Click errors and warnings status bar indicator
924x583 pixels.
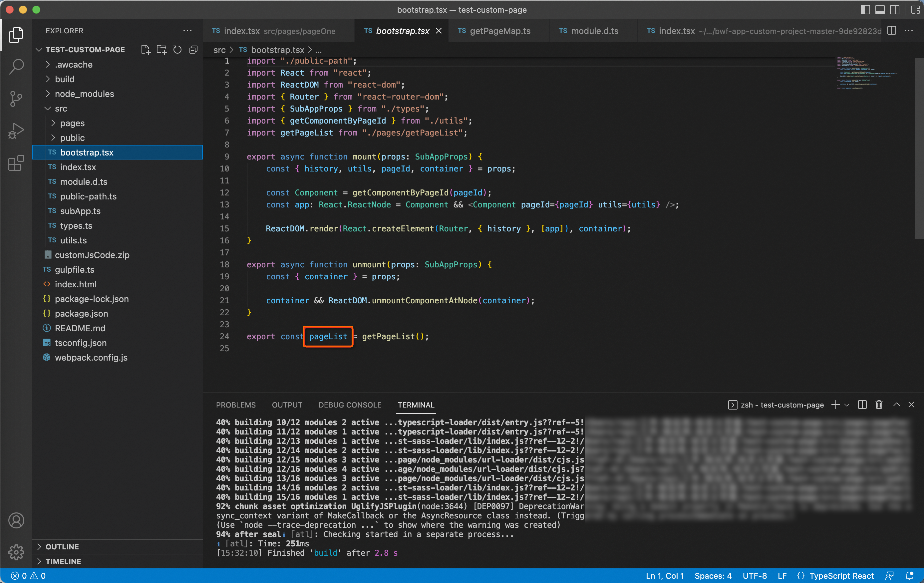tap(28, 575)
